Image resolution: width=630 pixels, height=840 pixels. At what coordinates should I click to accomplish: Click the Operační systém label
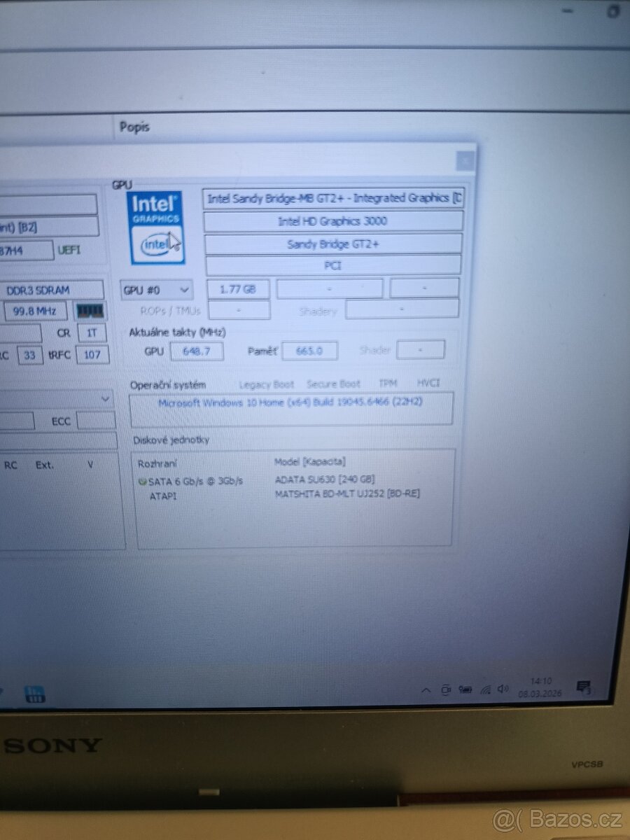tap(168, 385)
